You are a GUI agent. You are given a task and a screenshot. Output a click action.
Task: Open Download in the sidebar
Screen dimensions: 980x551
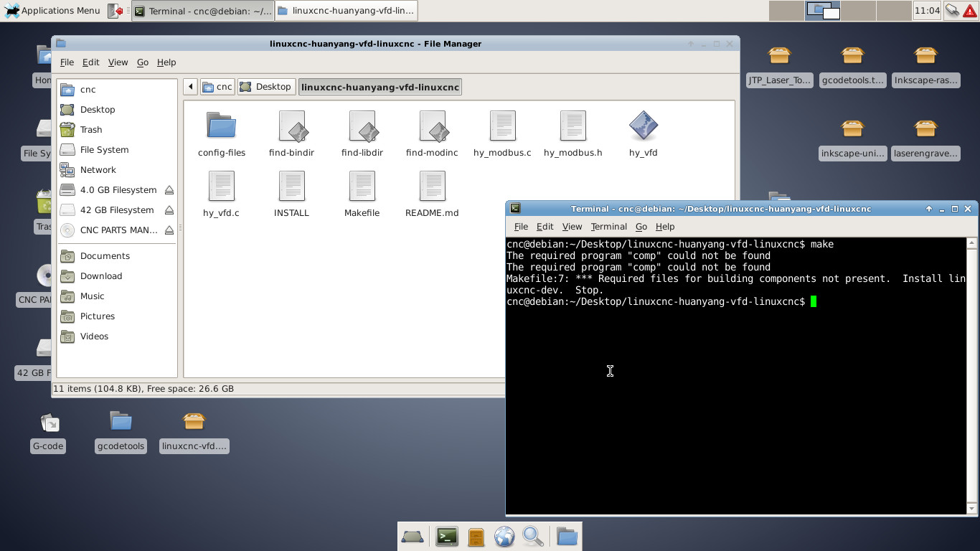pos(117,276)
